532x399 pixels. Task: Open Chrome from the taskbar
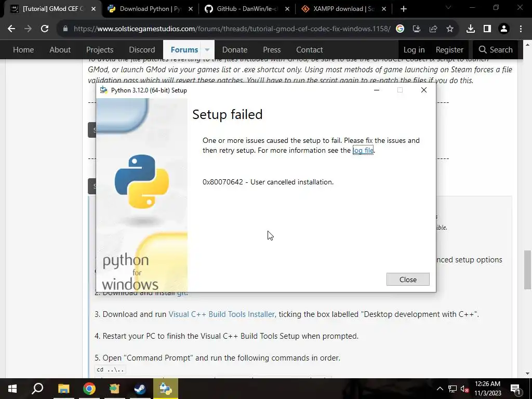[x=89, y=389]
